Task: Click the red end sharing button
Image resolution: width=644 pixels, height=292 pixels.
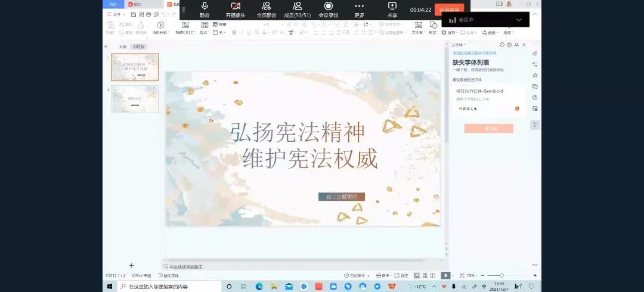Action: [x=449, y=10]
